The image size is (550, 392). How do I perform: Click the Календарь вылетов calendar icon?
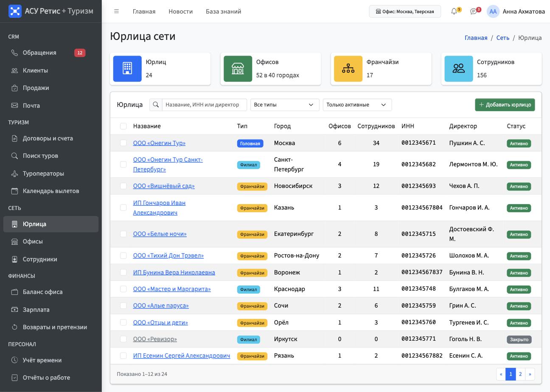click(14, 191)
